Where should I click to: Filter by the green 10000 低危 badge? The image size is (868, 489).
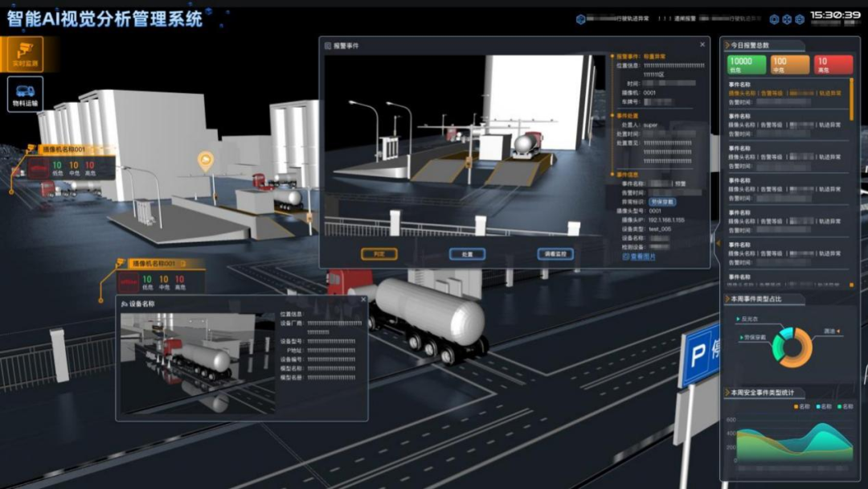pyautogui.click(x=747, y=65)
